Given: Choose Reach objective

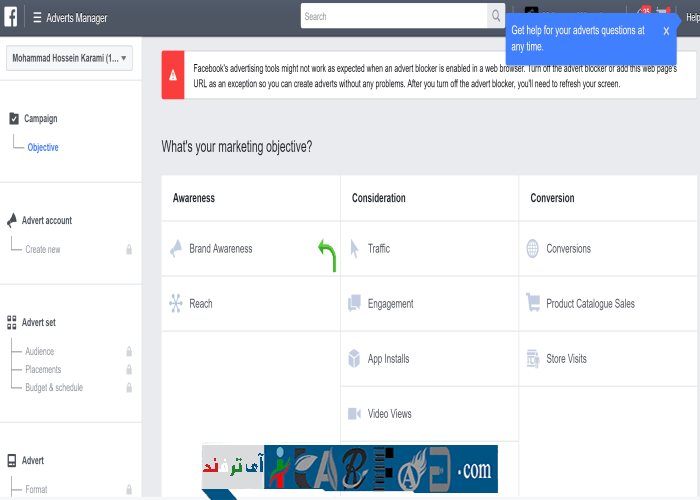Looking at the screenshot, I should pos(251,304).
